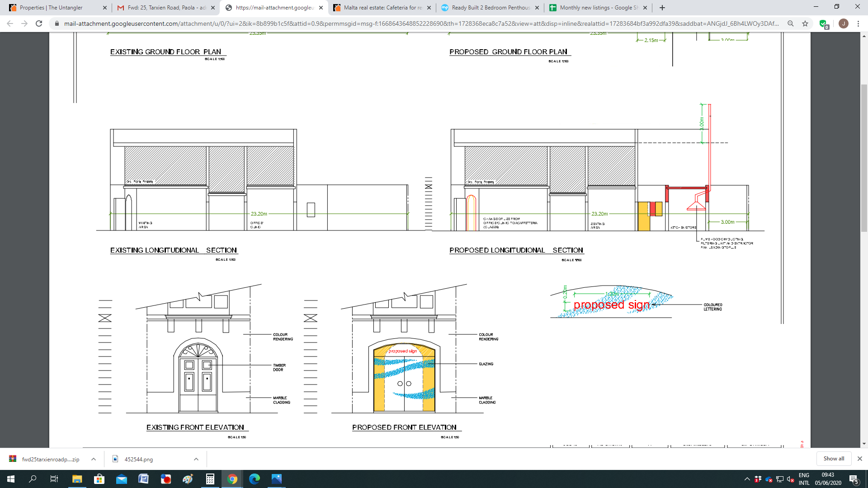Viewport: 868px width, 488px height.
Task: Expand options for fwd25tarxienroadp zip download
Action: (94, 459)
